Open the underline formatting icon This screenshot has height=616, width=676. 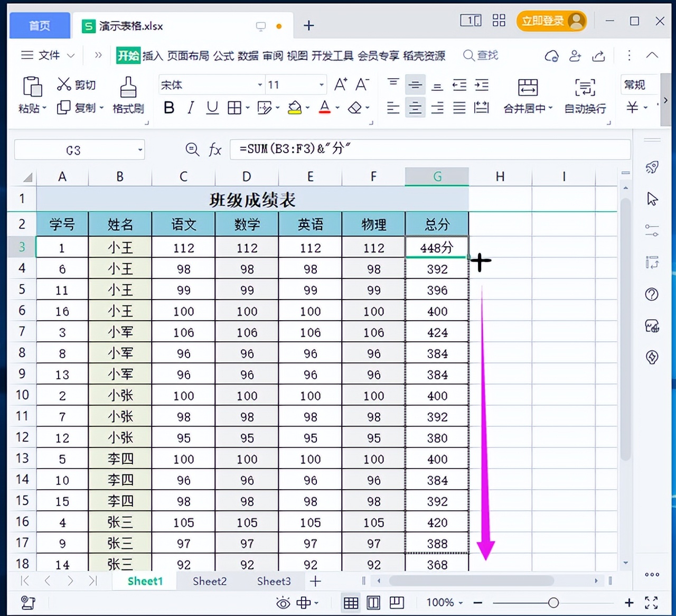211,108
